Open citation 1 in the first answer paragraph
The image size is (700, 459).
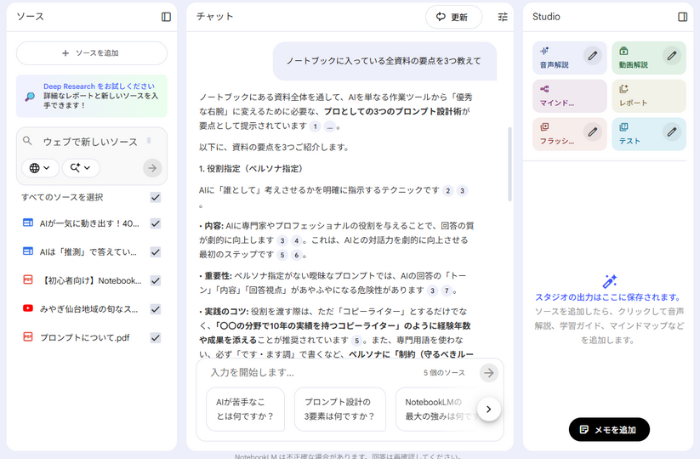coord(315,126)
